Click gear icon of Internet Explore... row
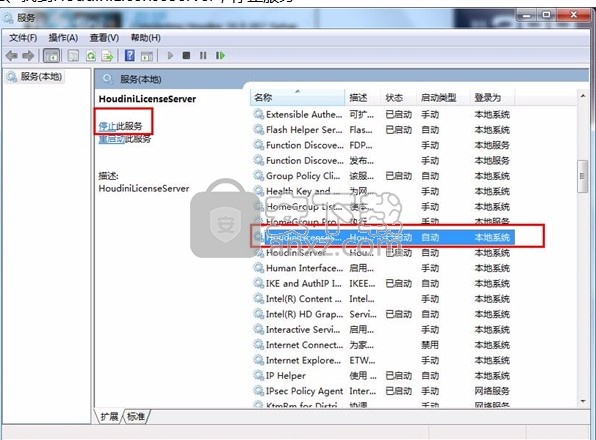Viewport: 596px width, 440px height. (x=258, y=360)
